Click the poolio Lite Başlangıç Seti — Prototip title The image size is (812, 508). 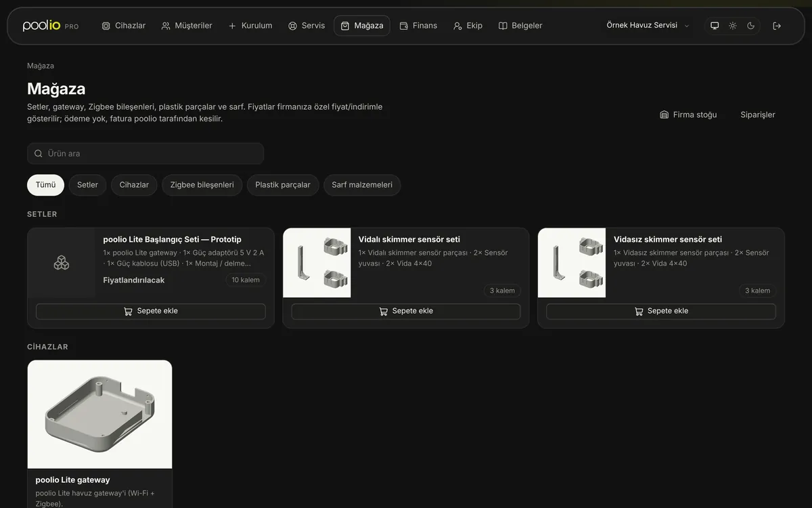(173, 239)
